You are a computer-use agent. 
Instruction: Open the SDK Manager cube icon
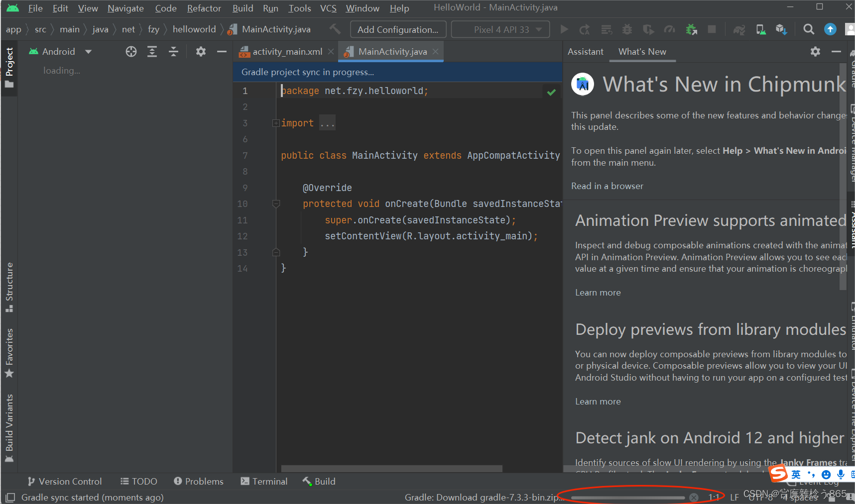click(781, 29)
